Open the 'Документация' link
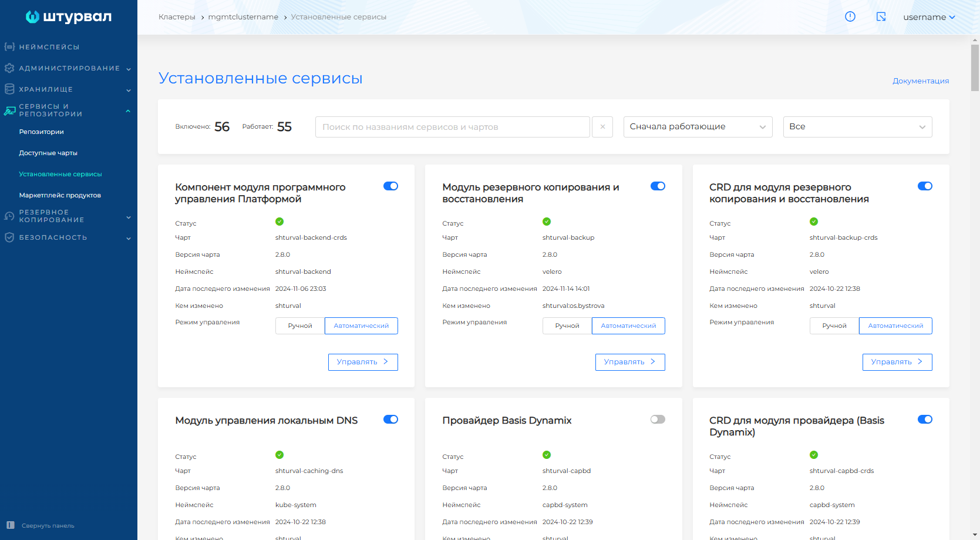Screen dimensions: 980x540 920,81
